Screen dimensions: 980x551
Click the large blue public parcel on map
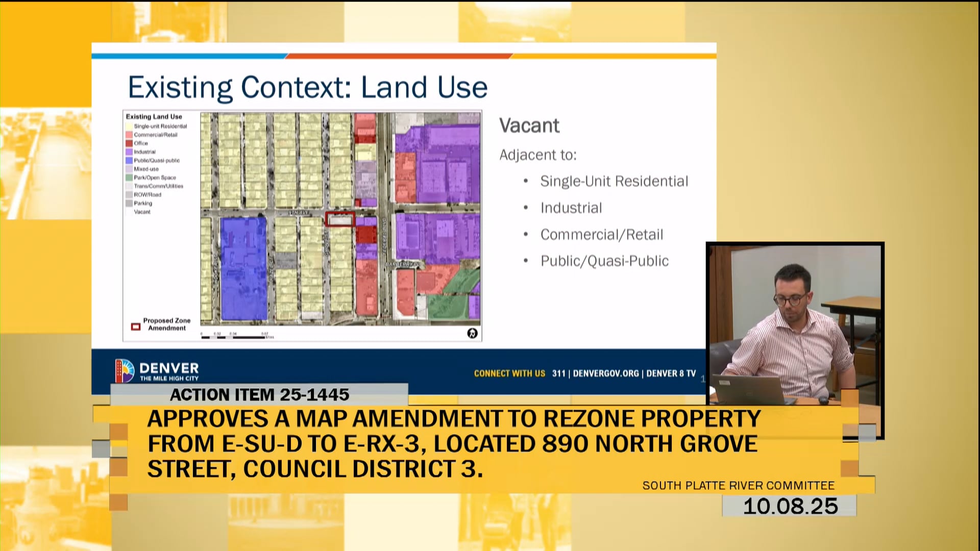point(243,268)
